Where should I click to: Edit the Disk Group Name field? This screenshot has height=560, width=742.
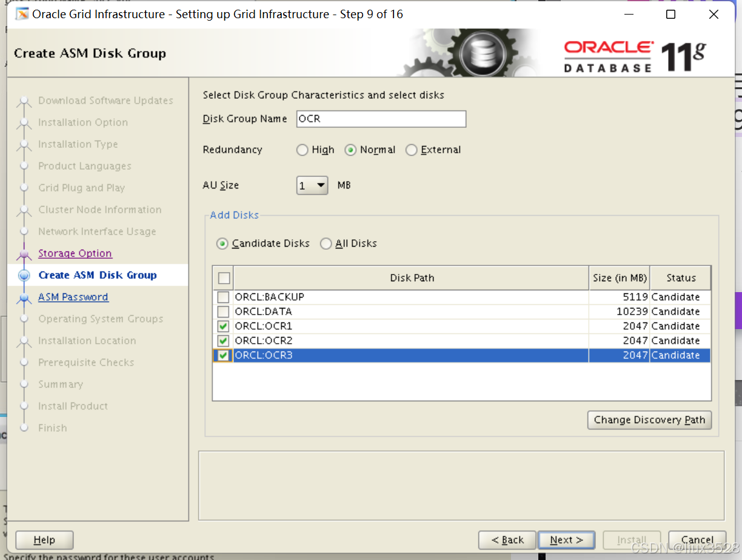pos(381,119)
